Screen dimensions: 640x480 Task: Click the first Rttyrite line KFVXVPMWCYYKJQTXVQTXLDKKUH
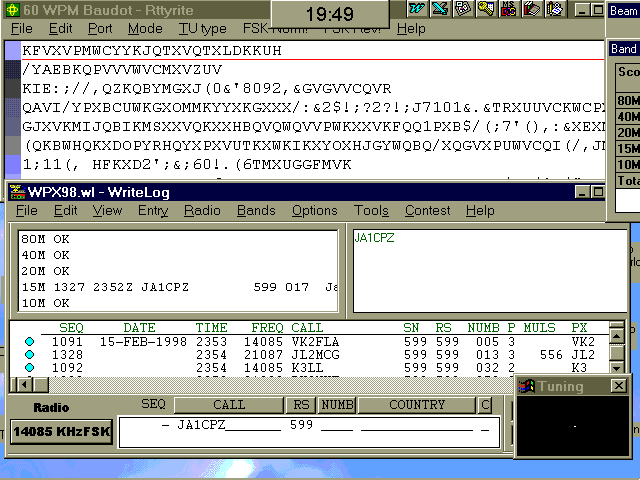(152, 51)
